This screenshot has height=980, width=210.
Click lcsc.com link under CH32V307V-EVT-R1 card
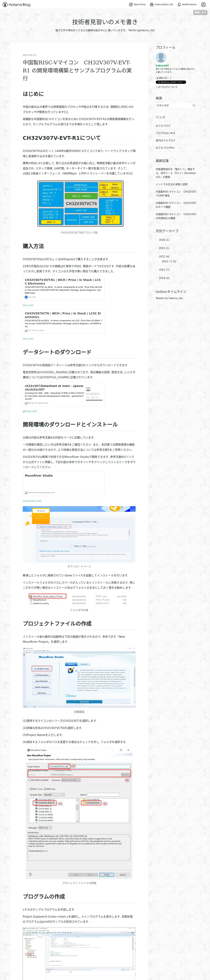coord(28,305)
